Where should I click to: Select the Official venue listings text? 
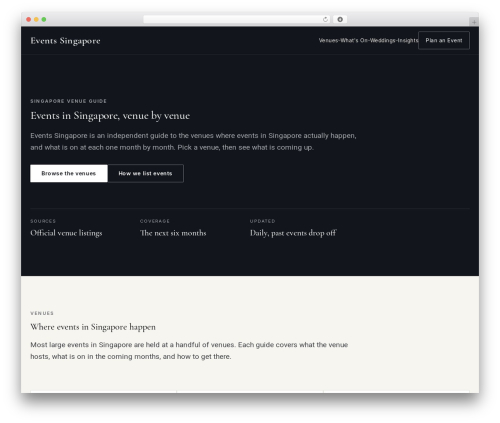tap(66, 233)
